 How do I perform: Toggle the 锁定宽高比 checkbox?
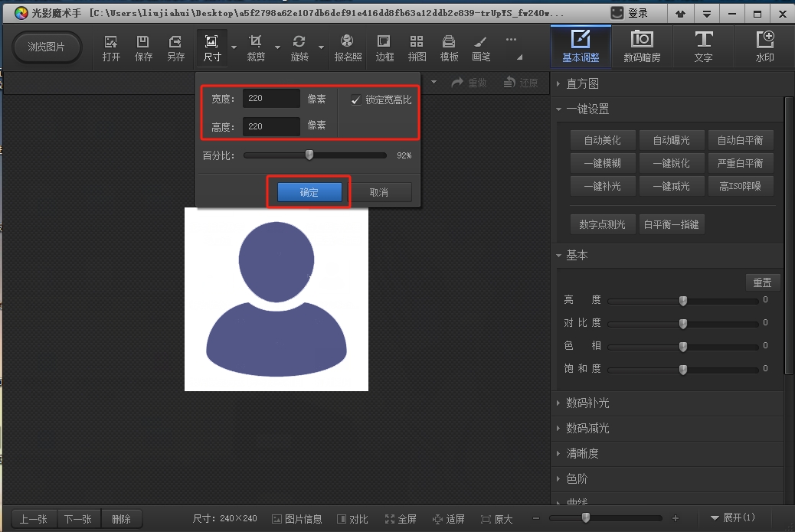coord(356,100)
